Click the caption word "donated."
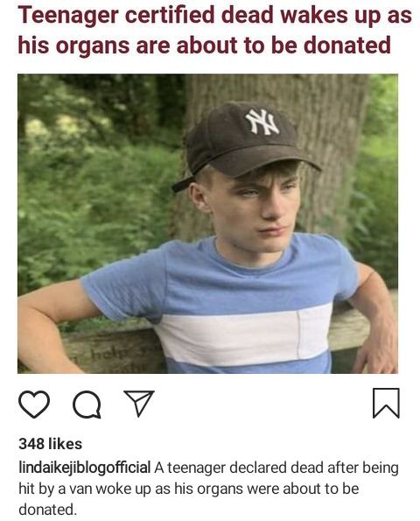The width and height of the screenshot is (420, 521). tap(47, 510)
